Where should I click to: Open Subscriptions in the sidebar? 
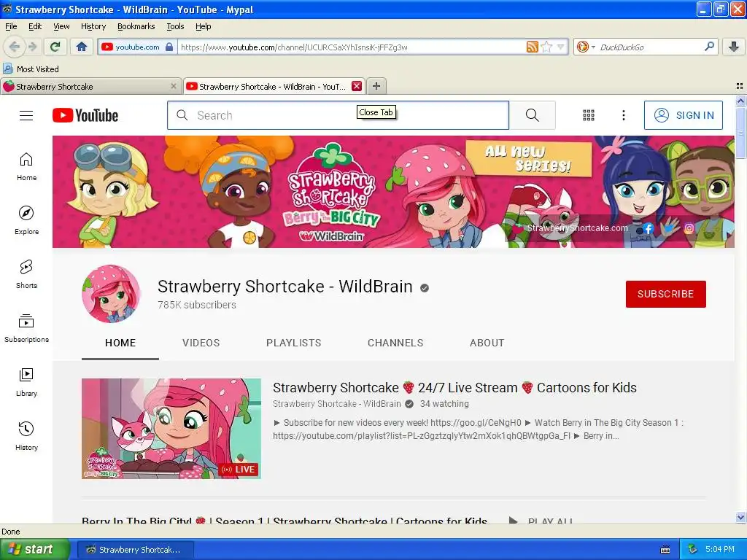pos(27,328)
